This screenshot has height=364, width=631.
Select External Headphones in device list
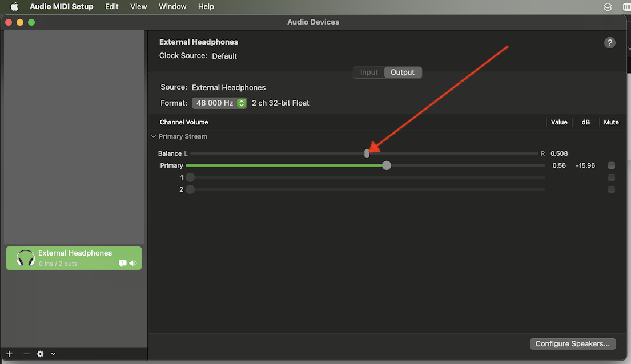(74, 258)
